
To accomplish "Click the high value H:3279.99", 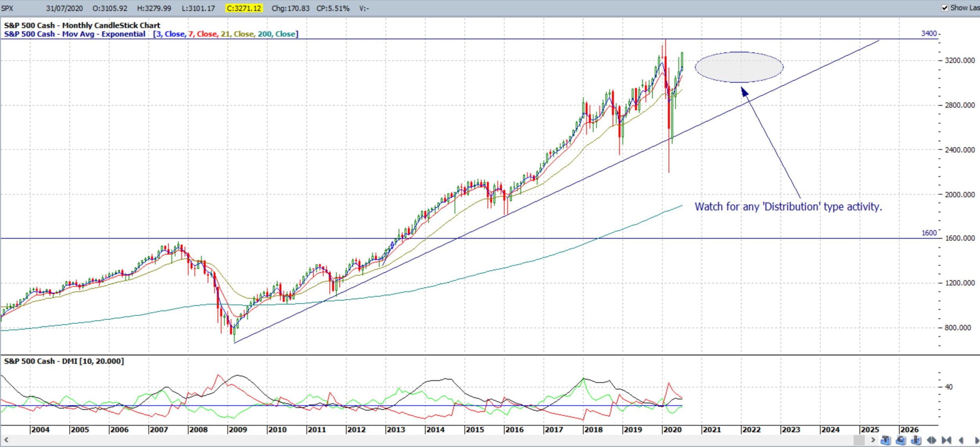I will coord(154,8).
